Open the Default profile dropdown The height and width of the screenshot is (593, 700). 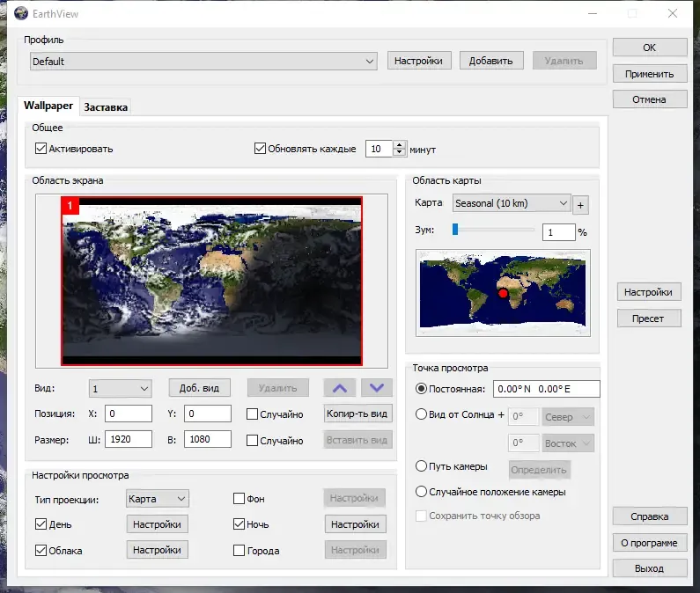click(203, 62)
